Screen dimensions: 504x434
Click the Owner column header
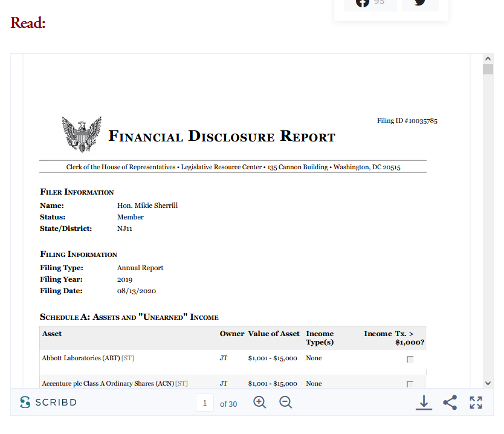point(232,334)
